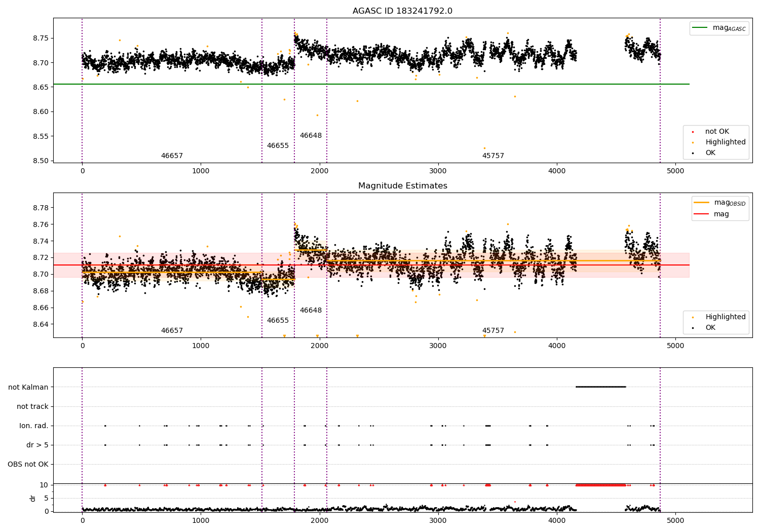
Task: Click the 8.68 y-axis tick label
Action: pyautogui.click(x=40, y=291)
